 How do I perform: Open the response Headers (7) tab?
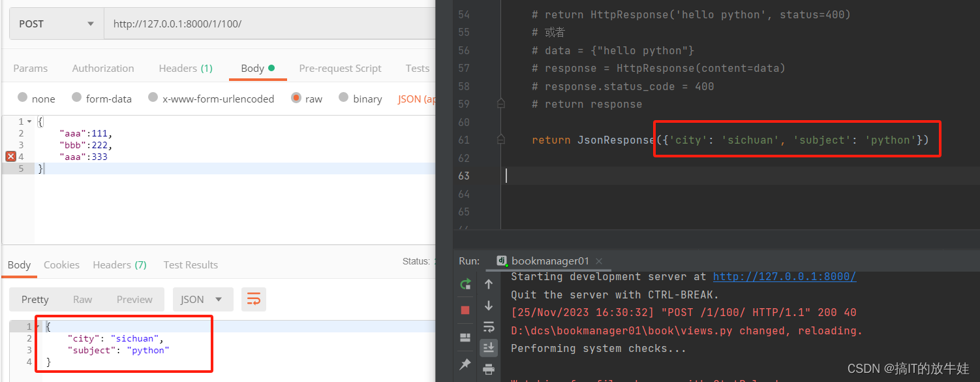(x=119, y=265)
